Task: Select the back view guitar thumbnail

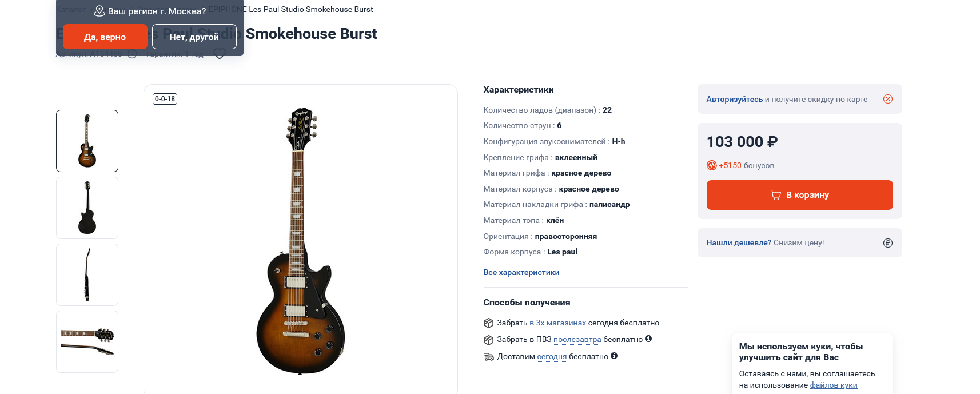Action: coord(87,208)
